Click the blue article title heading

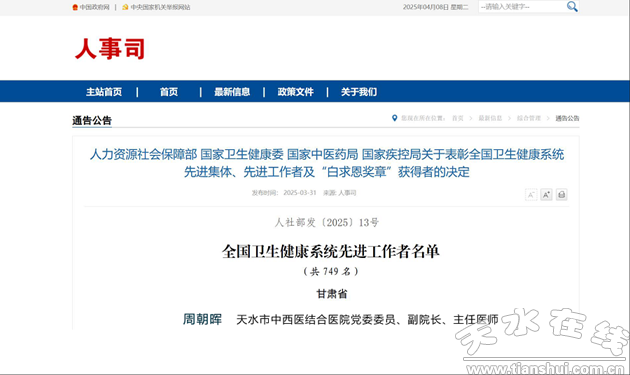click(x=327, y=163)
